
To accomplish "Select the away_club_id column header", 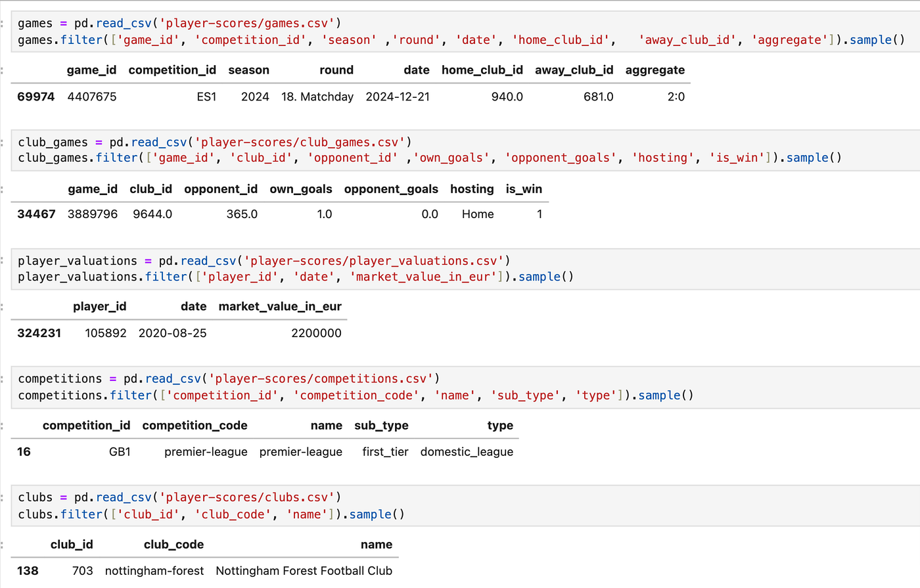I will tap(574, 70).
